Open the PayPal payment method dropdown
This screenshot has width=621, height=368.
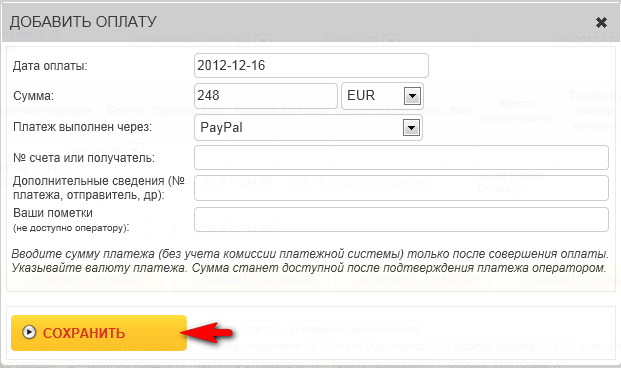coord(309,128)
